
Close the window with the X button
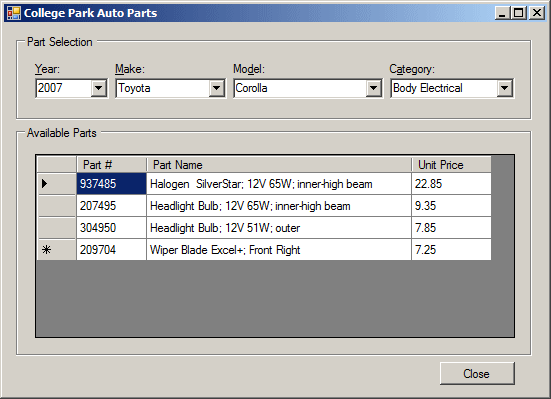coord(537,13)
